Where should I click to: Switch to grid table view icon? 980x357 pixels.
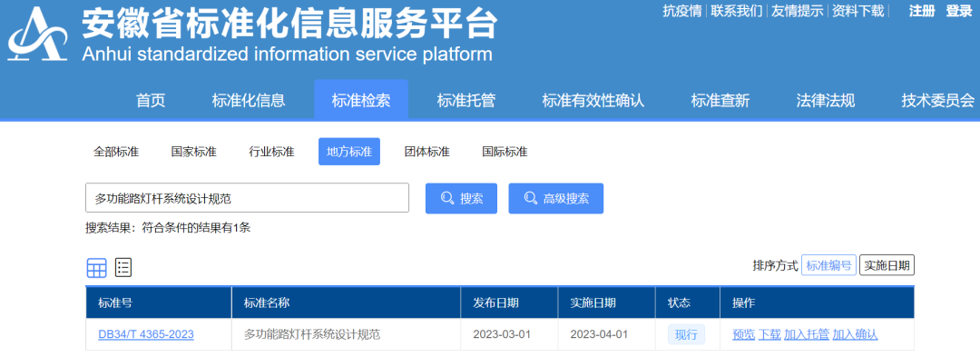96,268
